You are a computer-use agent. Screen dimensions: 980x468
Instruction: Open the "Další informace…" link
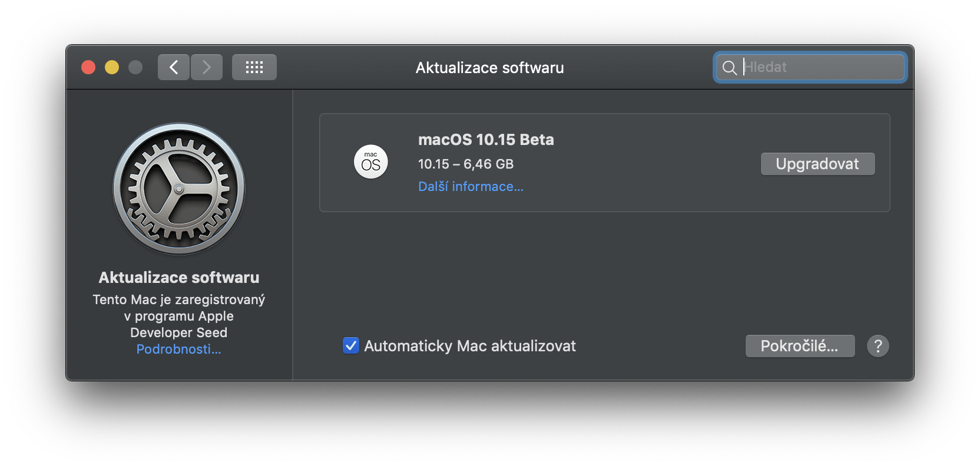click(471, 187)
